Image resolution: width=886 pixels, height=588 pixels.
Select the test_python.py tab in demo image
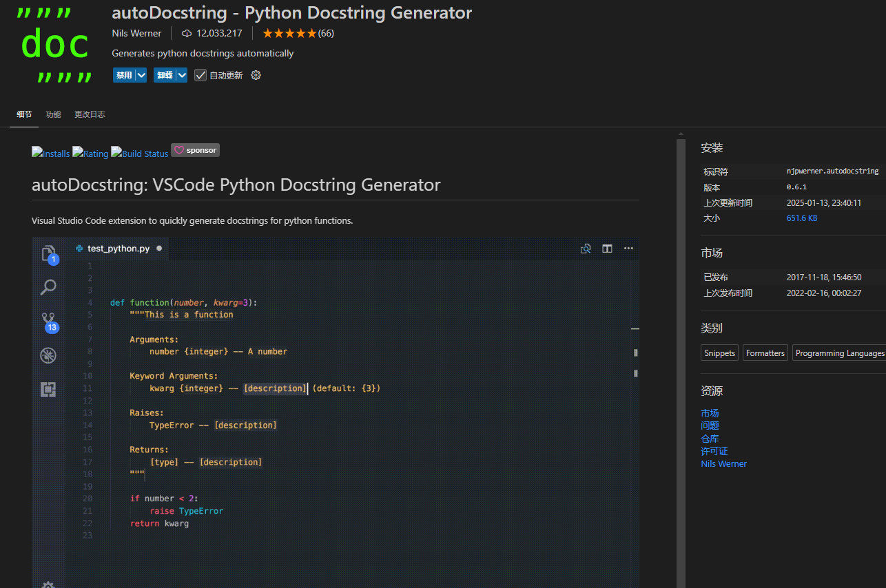pyautogui.click(x=119, y=249)
